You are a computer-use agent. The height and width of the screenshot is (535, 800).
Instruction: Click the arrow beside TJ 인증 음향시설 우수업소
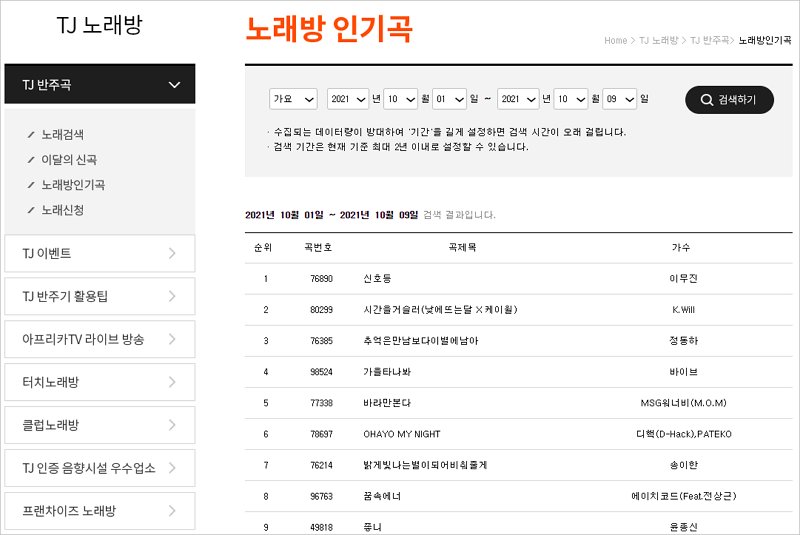point(173,468)
